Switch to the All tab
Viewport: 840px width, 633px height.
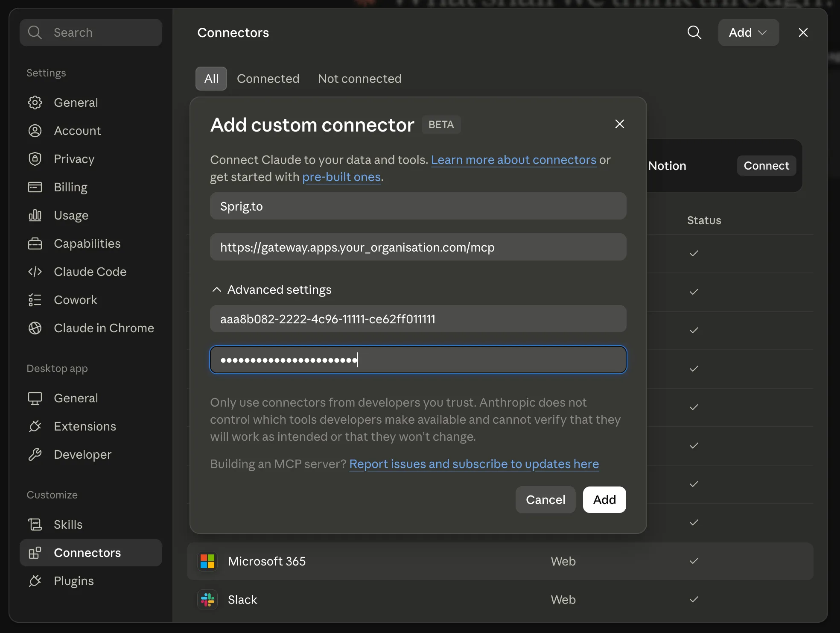(211, 79)
